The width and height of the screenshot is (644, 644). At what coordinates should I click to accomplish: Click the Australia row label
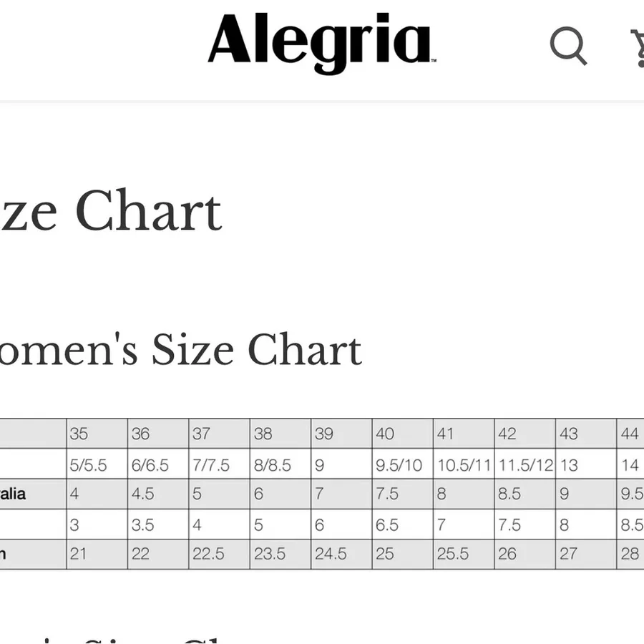click(13, 494)
